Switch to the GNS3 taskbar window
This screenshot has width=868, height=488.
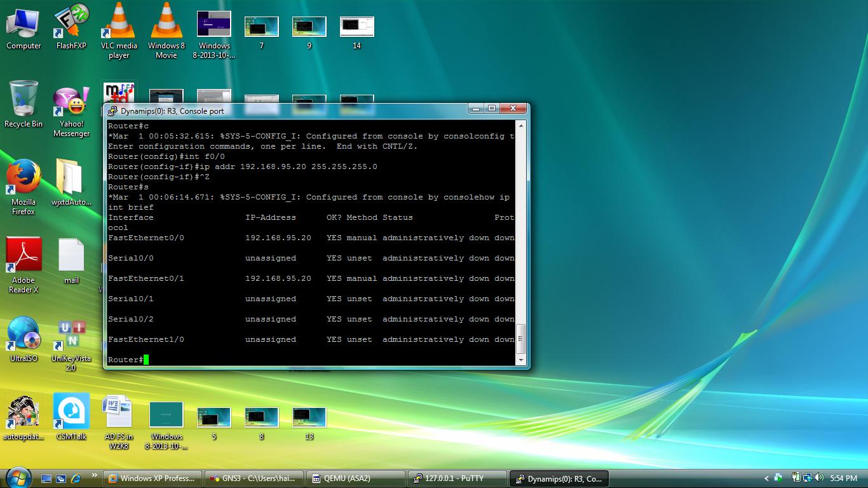[253, 478]
